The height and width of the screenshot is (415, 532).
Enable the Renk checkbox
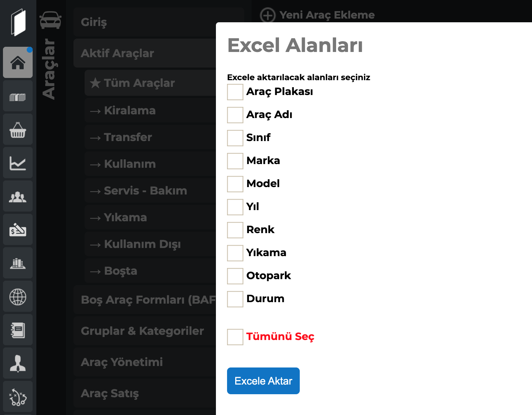[235, 230]
